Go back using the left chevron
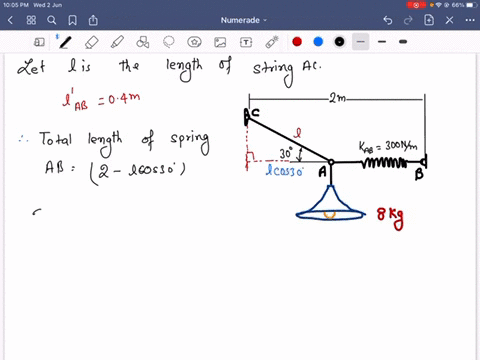This screenshot has height=360, width=480. pyautogui.click(x=10, y=20)
